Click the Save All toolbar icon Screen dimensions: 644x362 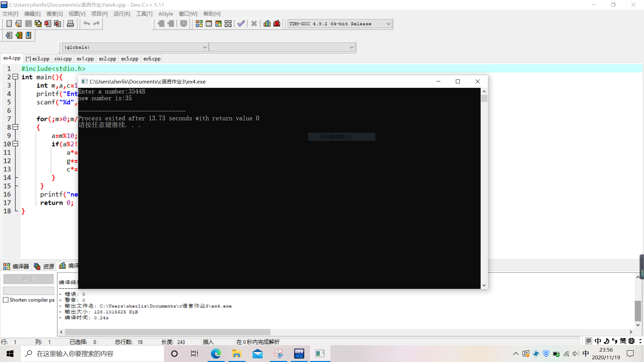[x=38, y=23]
